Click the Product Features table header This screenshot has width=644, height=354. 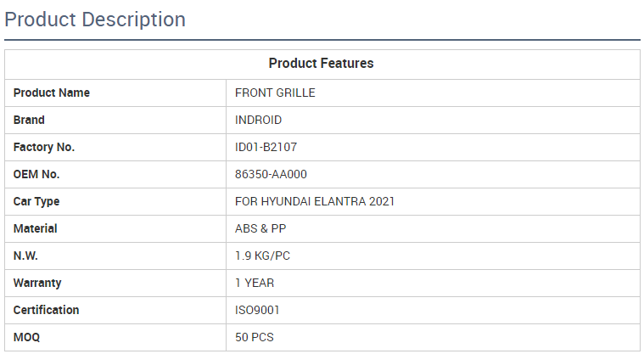[x=321, y=64]
